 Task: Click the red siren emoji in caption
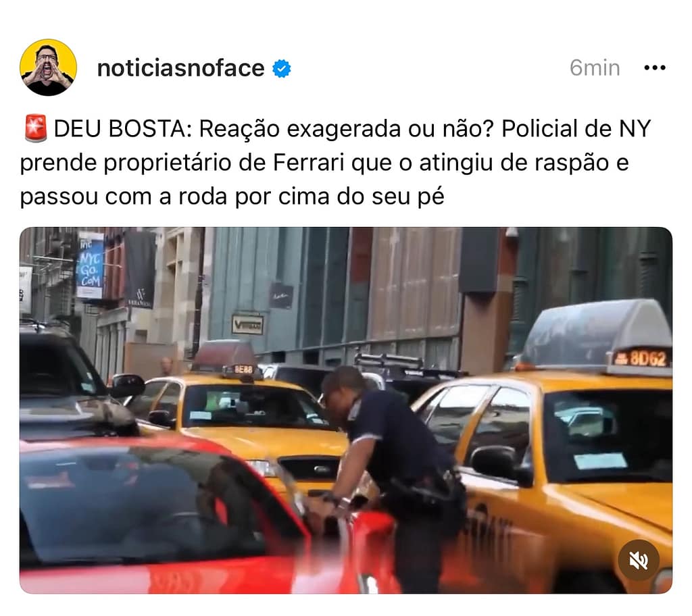point(35,128)
